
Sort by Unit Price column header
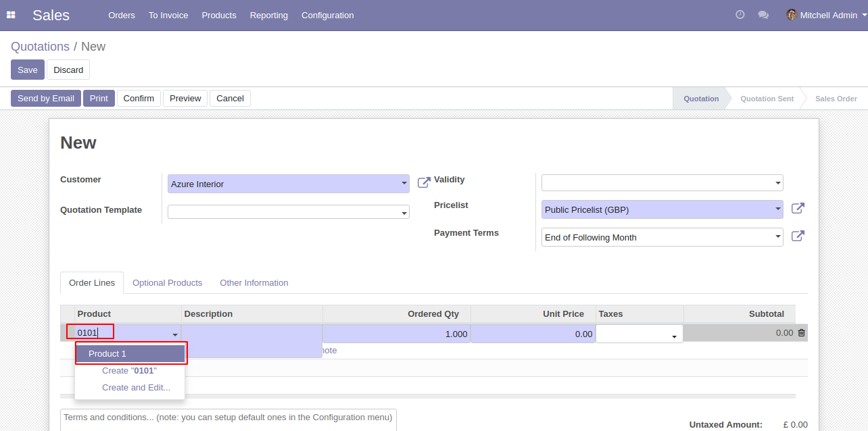point(533,314)
